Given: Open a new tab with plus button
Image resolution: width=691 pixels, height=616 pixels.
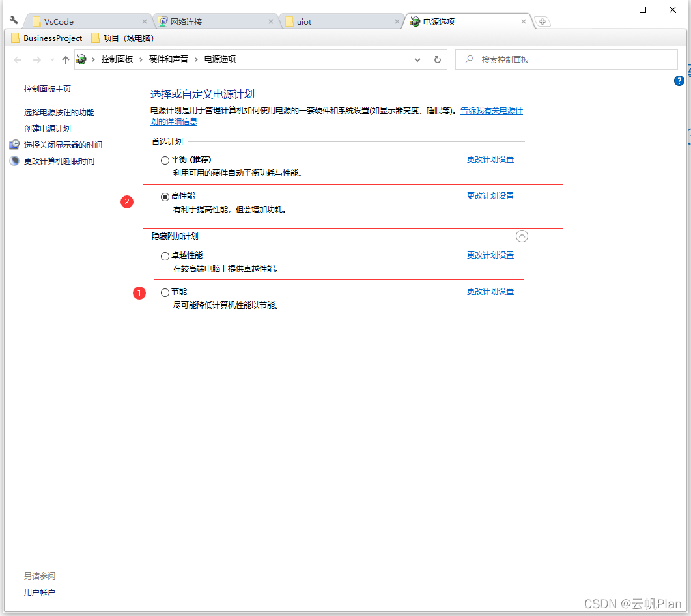Looking at the screenshot, I should coord(543,21).
